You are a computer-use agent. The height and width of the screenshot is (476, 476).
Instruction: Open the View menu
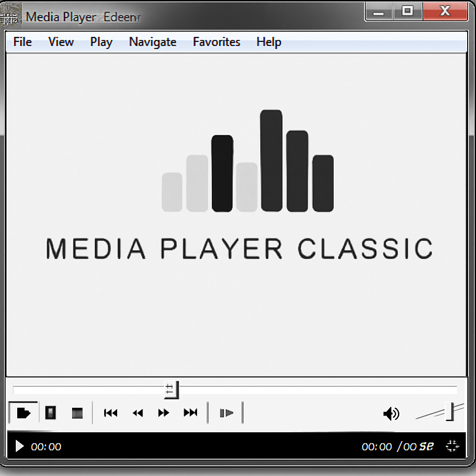[60, 42]
